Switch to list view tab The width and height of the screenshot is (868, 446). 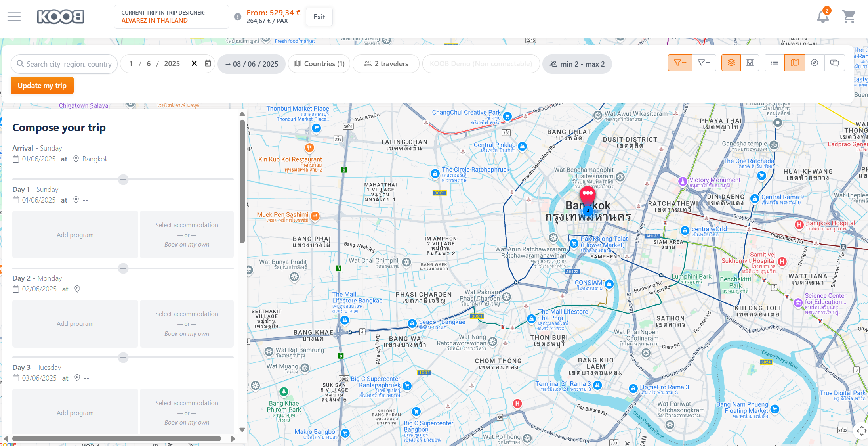tap(775, 63)
